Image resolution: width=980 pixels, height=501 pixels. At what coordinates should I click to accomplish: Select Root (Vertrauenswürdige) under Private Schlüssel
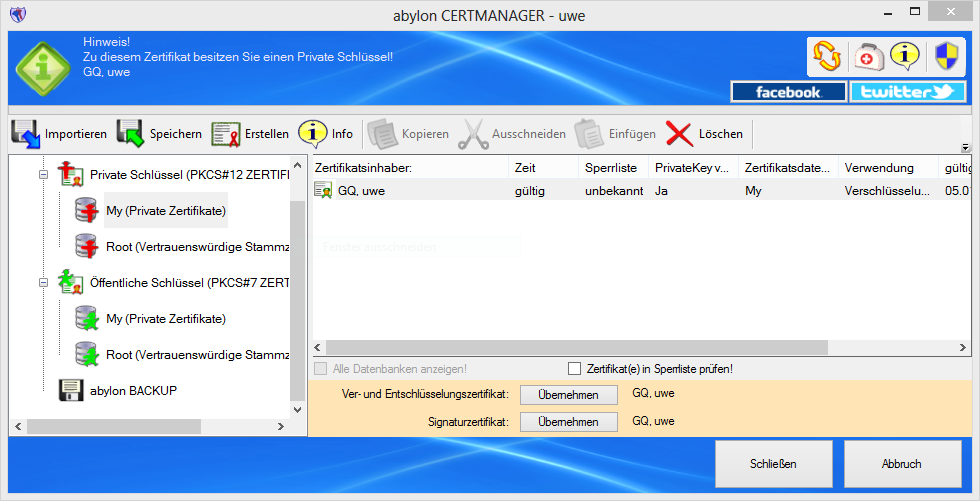click(197, 247)
